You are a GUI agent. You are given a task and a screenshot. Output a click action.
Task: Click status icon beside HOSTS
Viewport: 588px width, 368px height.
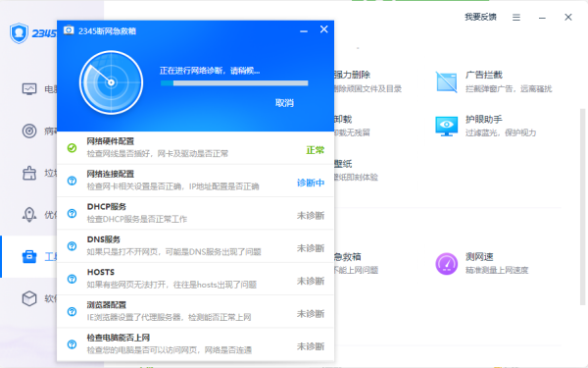[72, 279]
